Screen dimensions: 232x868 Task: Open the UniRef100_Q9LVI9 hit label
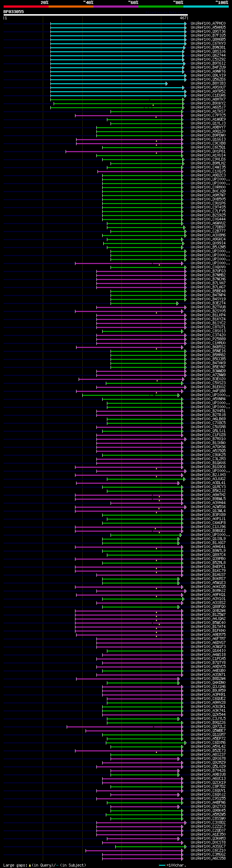(208, 76)
